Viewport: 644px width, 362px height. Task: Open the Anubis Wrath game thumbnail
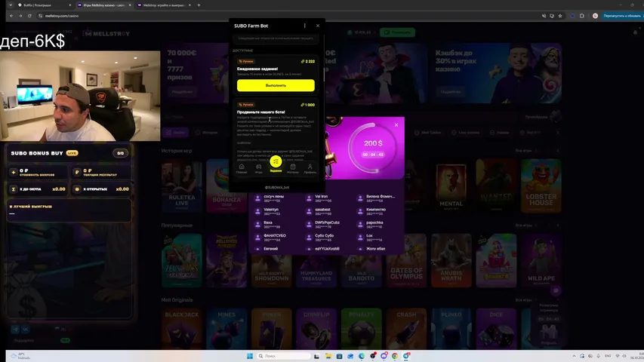tap(451, 261)
